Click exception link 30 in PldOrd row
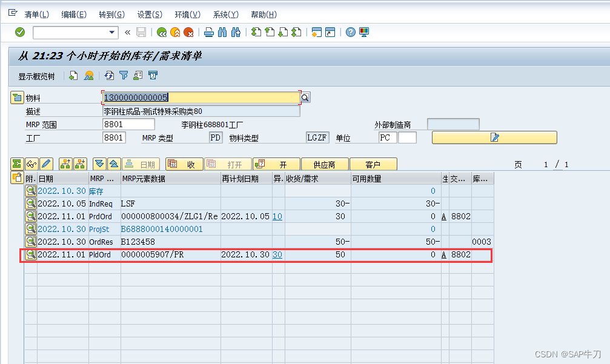The height and width of the screenshot is (364, 610). pyautogui.click(x=277, y=254)
